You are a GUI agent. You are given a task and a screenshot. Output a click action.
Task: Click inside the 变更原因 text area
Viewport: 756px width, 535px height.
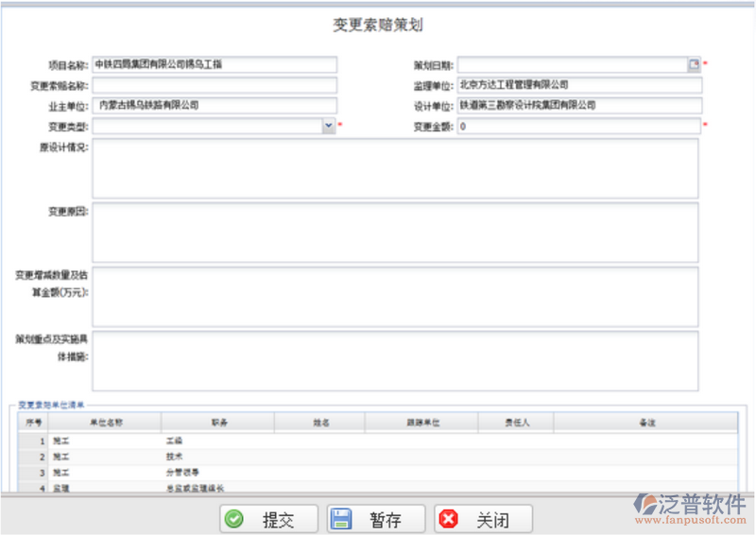(x=395, y=233)
